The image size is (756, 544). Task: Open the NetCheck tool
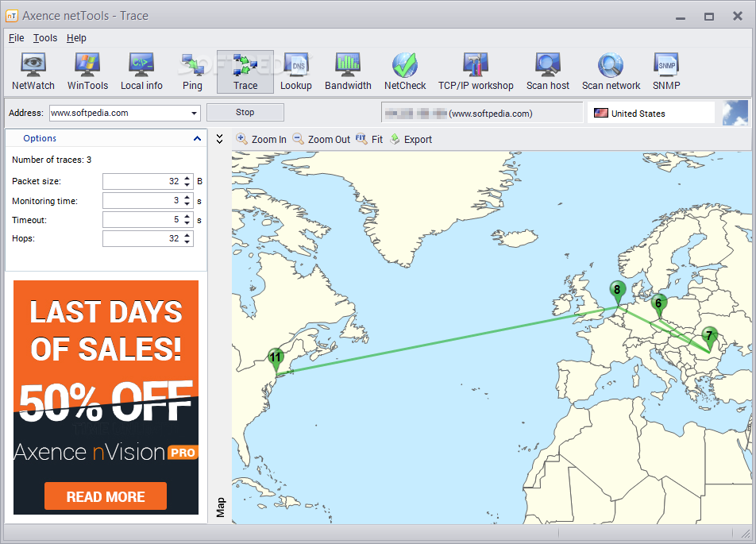(x=405, y=71)
